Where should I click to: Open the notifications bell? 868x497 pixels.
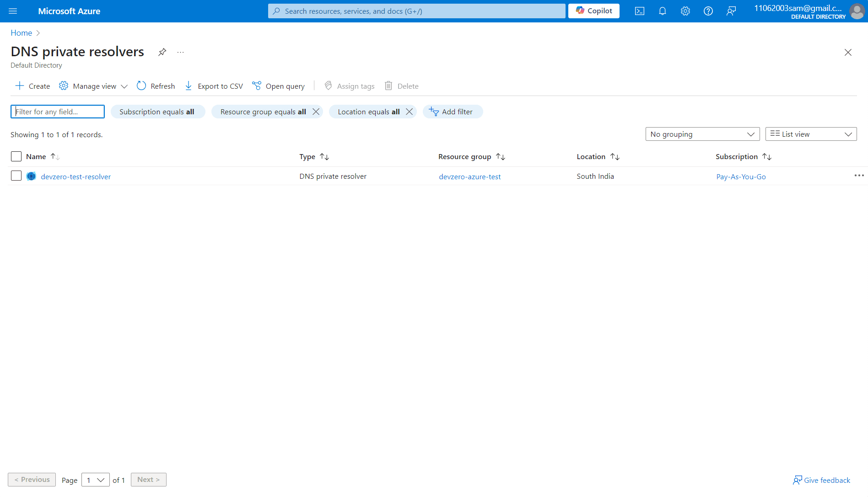[x=662, y=11]
